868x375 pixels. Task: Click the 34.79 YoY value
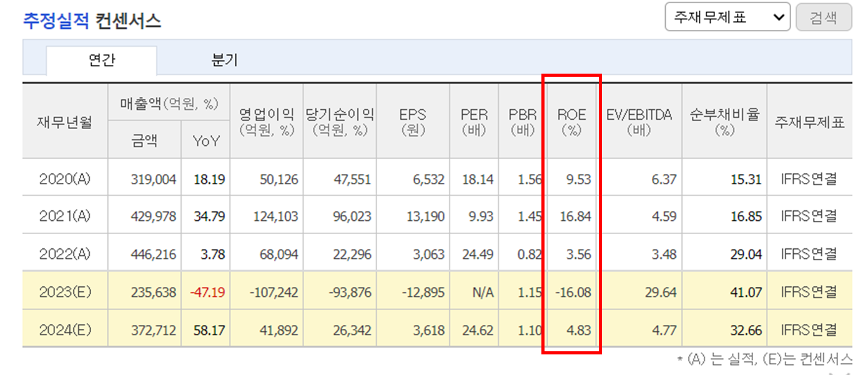209,217
